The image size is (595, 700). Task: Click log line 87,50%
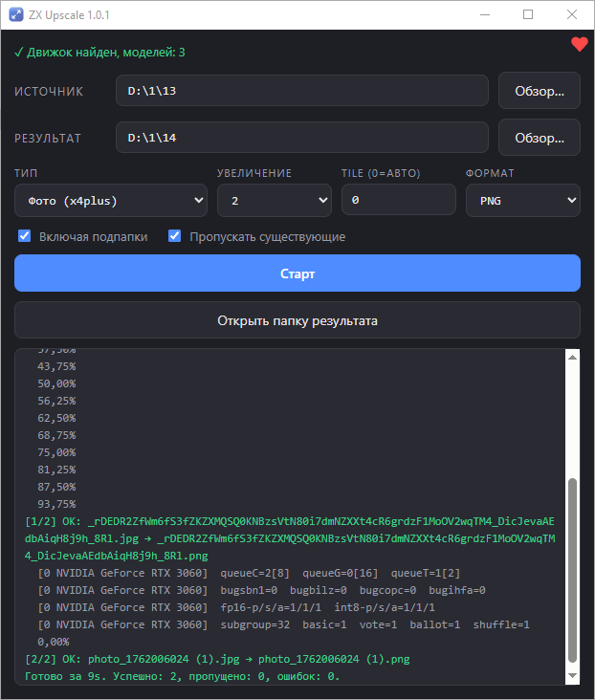[56, 487]
